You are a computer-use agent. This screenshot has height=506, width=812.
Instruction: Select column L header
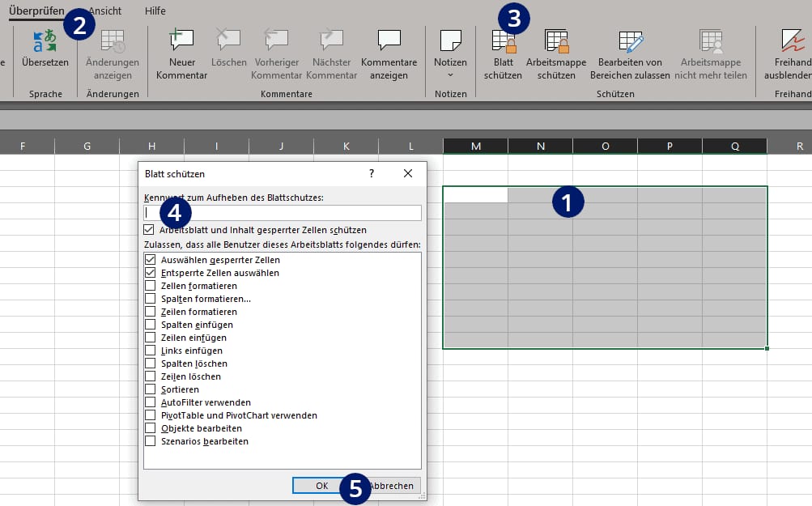coord(410,146)
